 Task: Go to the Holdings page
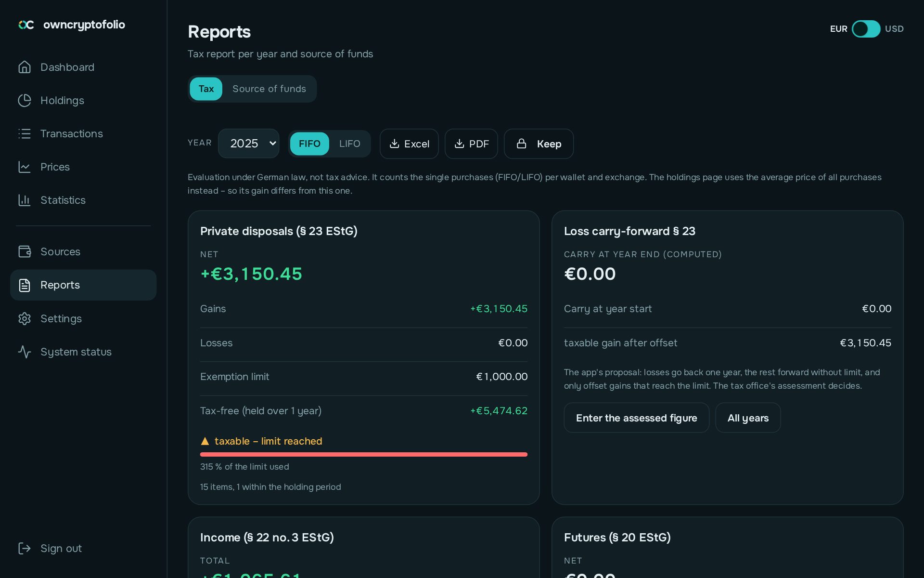pyautogui.click(x=83, y=100)
